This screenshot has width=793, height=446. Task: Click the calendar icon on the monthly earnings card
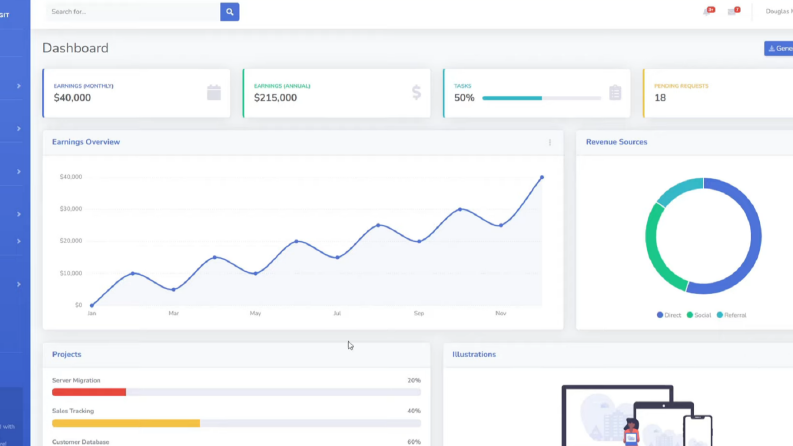pyautogui.click(x=214, y=93)
